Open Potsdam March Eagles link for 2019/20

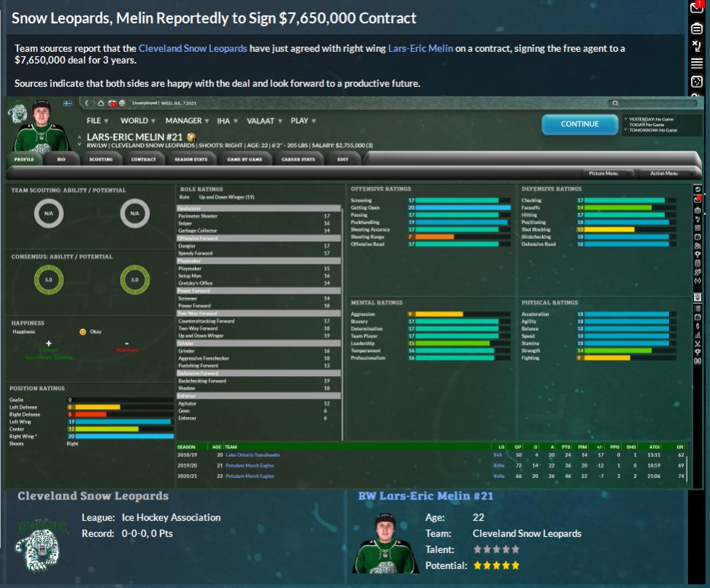[250, 465]
